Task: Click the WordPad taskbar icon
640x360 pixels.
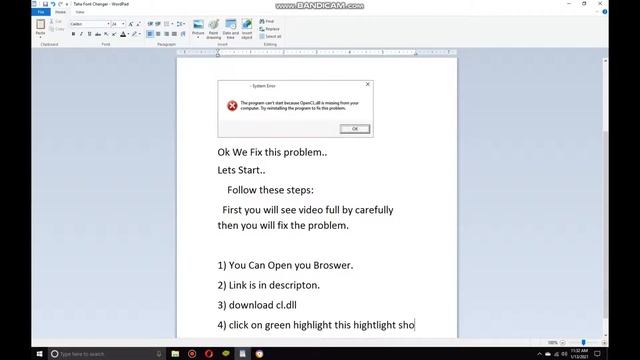Action: [242, 354]
